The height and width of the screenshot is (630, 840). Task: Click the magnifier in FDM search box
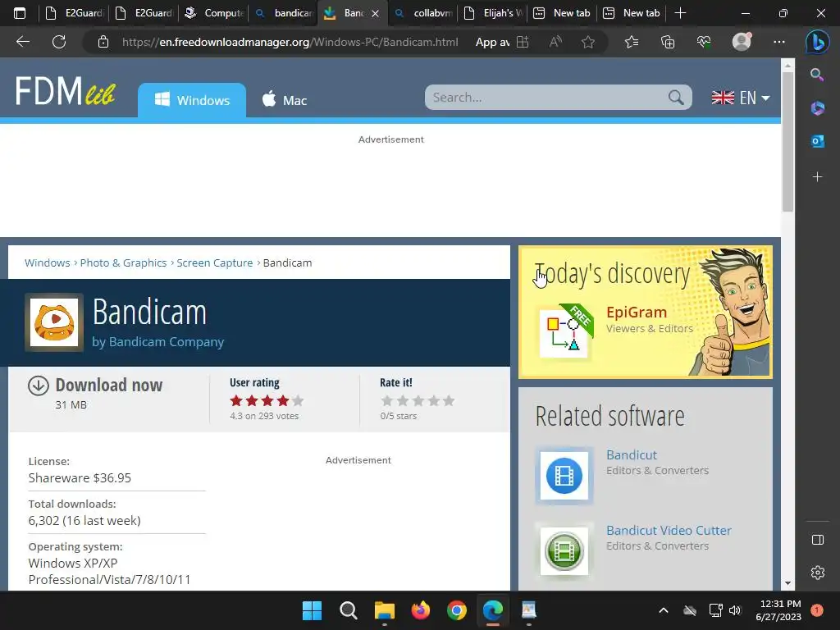676,98
